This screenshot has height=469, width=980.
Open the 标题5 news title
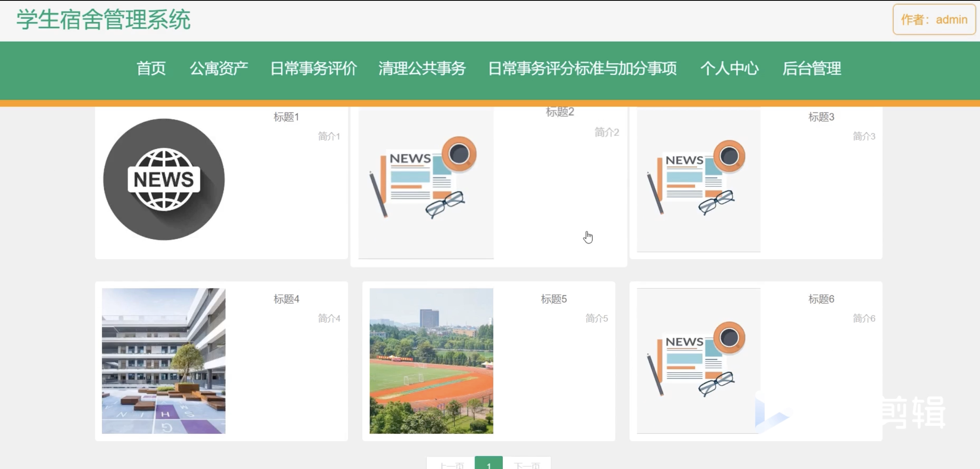click(x=553, y=299)
